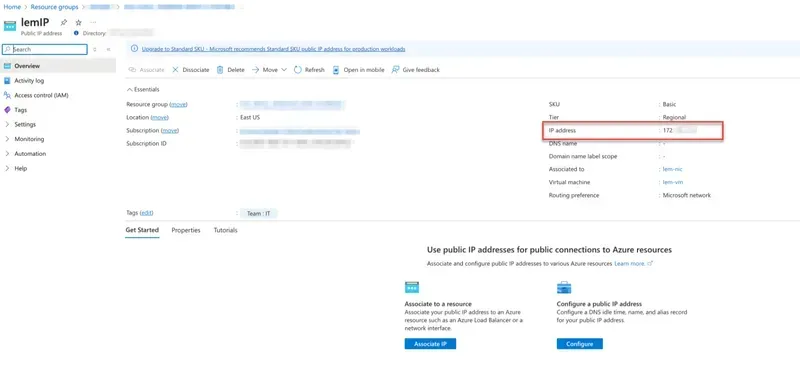Viewport: 800px width, 365px height.
Task: Click the sidebar expand/collapse diamond icon
Action: (94, 50)
